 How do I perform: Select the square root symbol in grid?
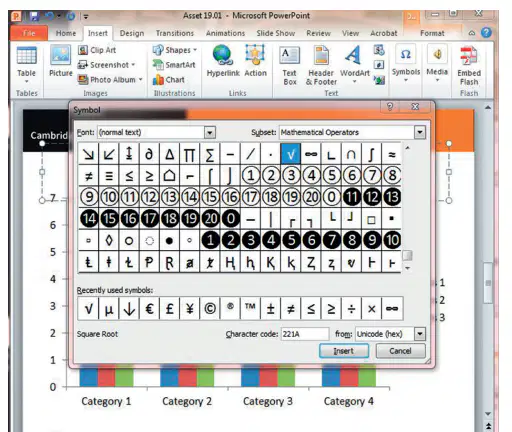click(x=290, y=154)
